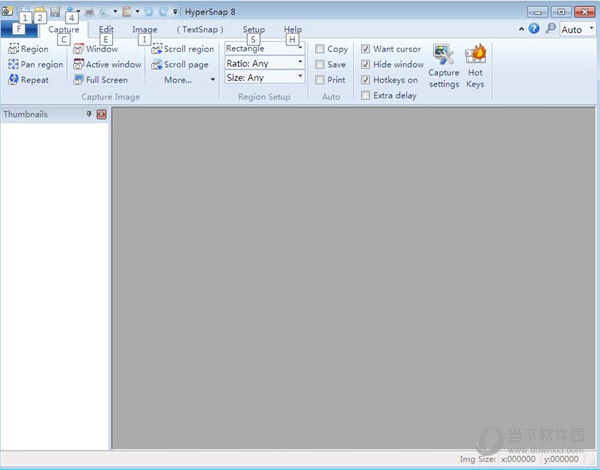Image resolution: width=600 pixels, height=470 pixels.
Task: Click the Scroll region capture icon
Action: [x=157, y=49]
